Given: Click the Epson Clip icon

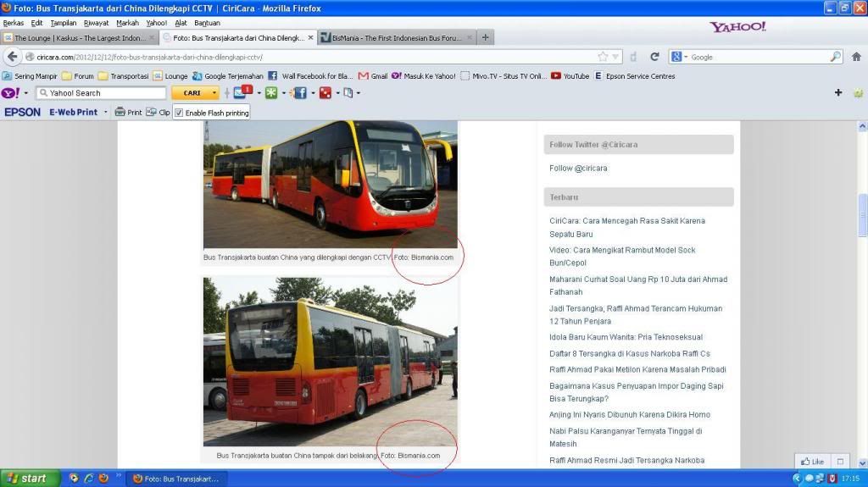Looking at the screenshot, I should pyautogui.click(x=158, y=112).
